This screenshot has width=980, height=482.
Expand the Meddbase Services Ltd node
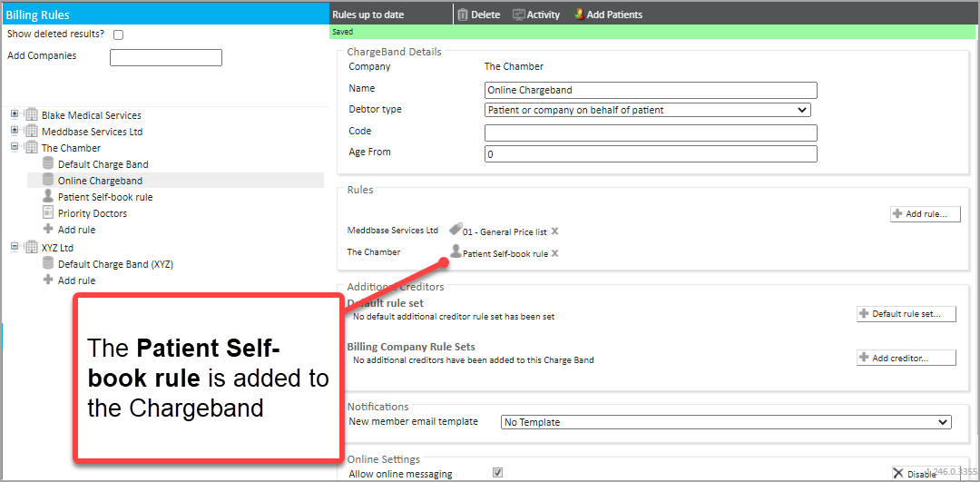[15, 132]
